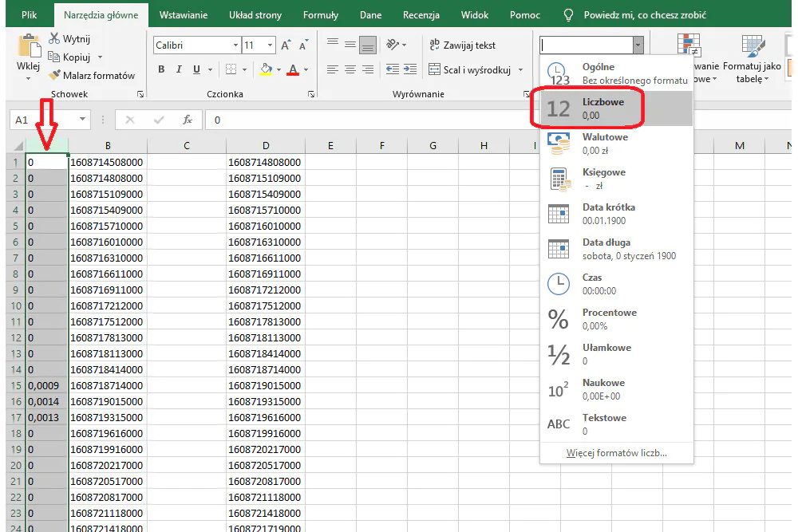Click the Paste (Wklej) clipboard icon
The width and height of the screenshot is (798, 532).
click(29, 45)
